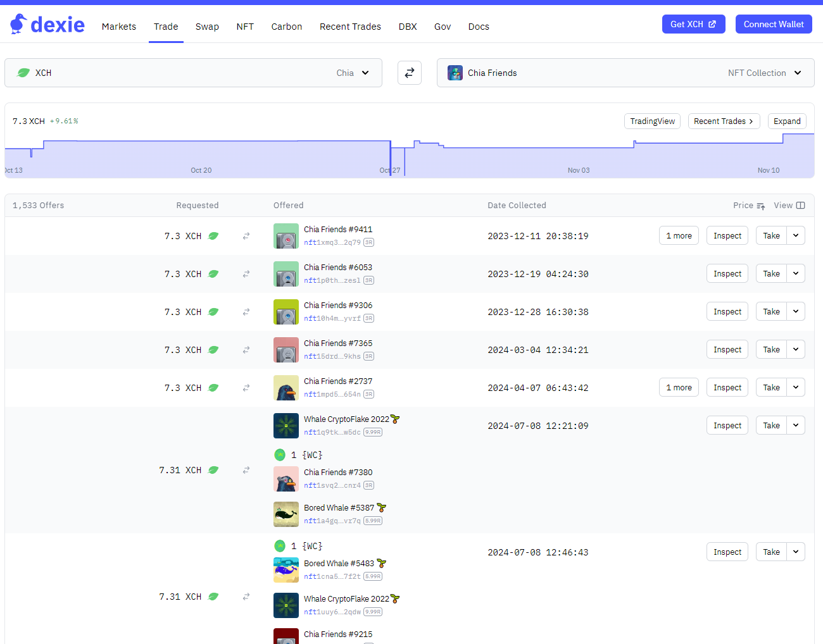Take the Chia Friends #9306 offer
This screenshot has width=823, height=644.
point(771,311)
